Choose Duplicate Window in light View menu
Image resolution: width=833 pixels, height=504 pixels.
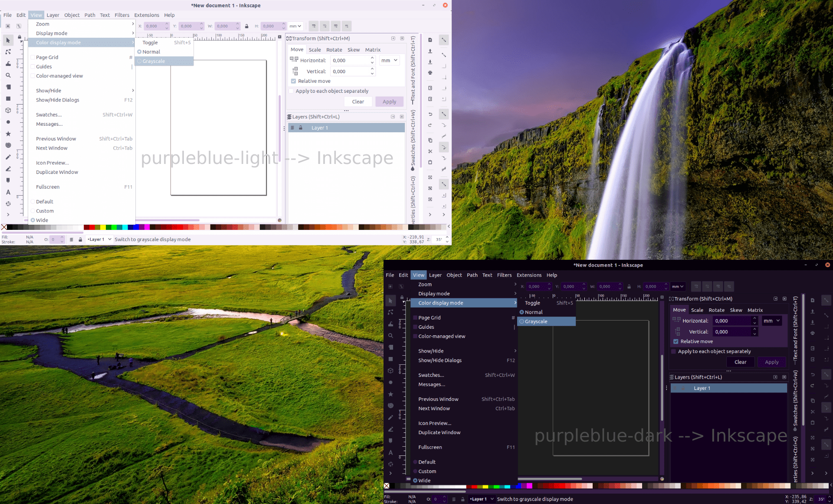(x=82, y=172)
